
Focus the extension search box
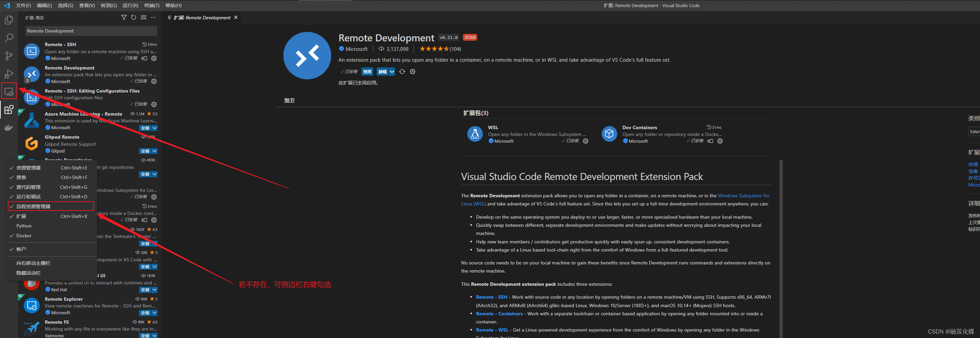[91, 31]
